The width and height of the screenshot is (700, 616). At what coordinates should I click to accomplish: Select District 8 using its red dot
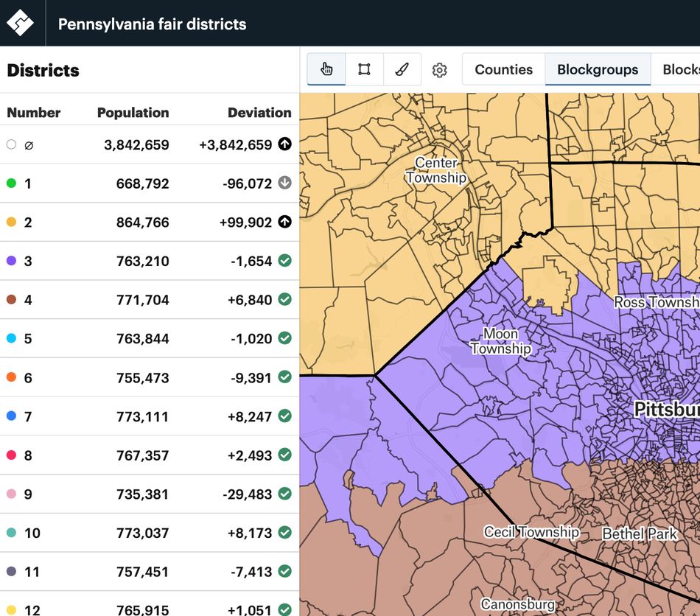tap(11, 455)
